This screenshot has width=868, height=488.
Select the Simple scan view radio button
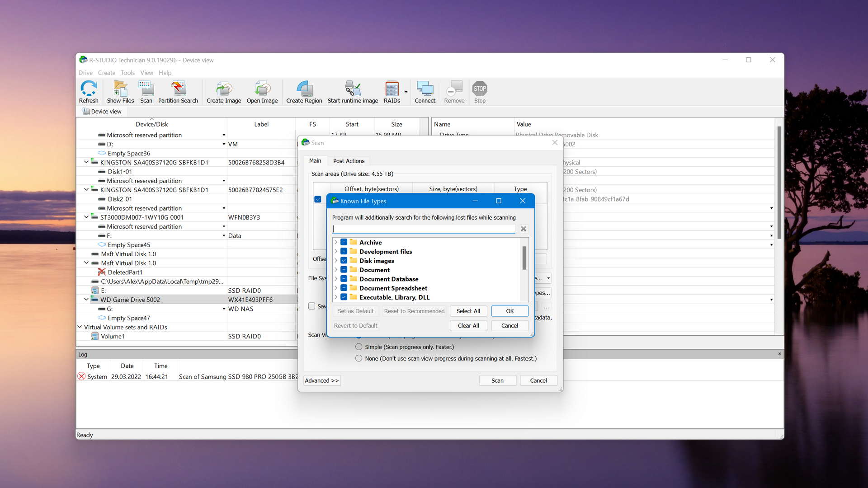pyautogui.click(x=359, y=347)
